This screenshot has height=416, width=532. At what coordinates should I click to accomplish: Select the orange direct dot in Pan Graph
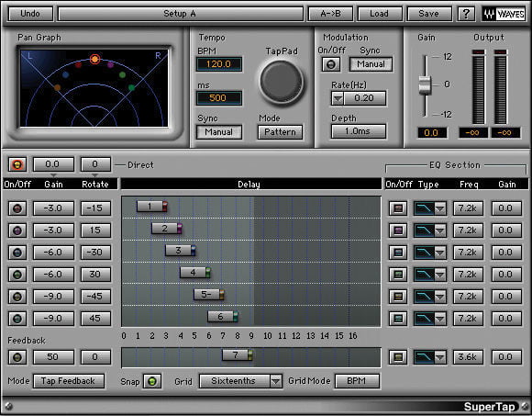point(95,59)
